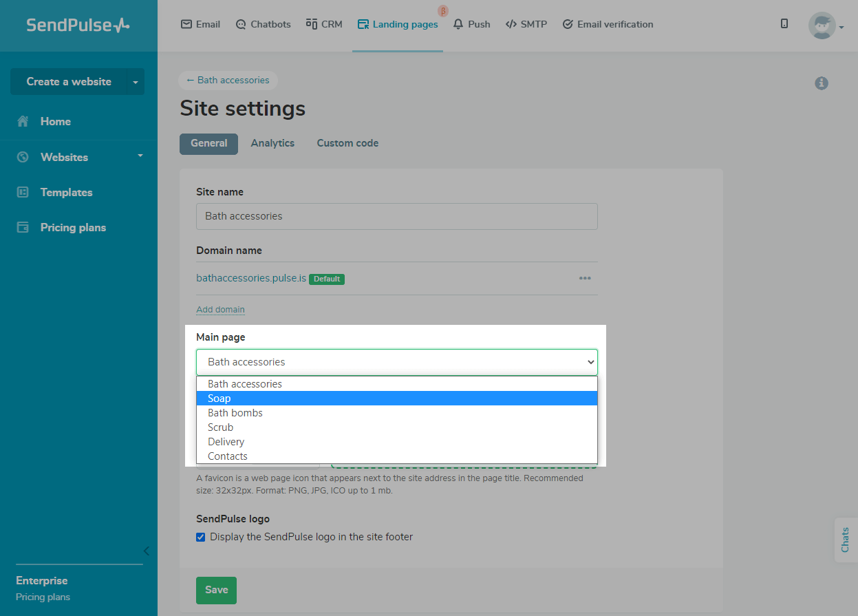Viewport: 858px width, 616px height.
Task: Open the user avatar account menu
Action: point(826,25)
